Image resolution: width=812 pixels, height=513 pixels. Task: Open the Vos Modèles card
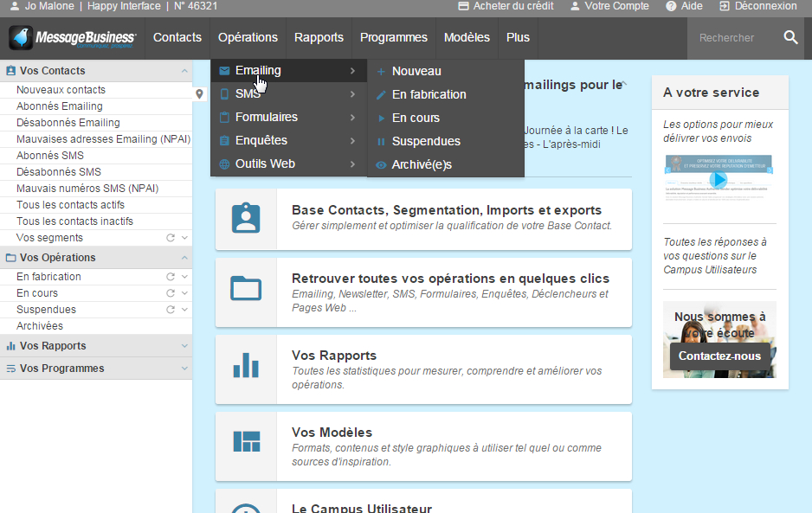(423, 446)
